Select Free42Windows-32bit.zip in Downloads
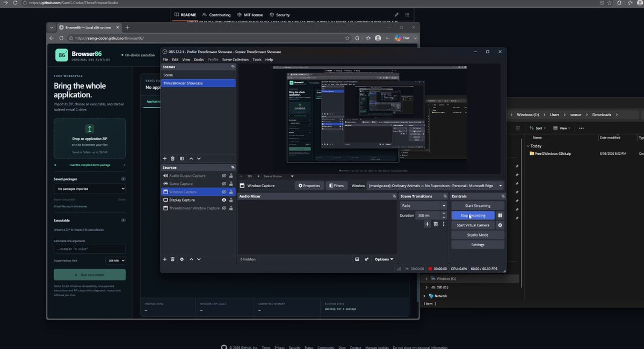This screenshot has height=349, width=644. (552, 154)
